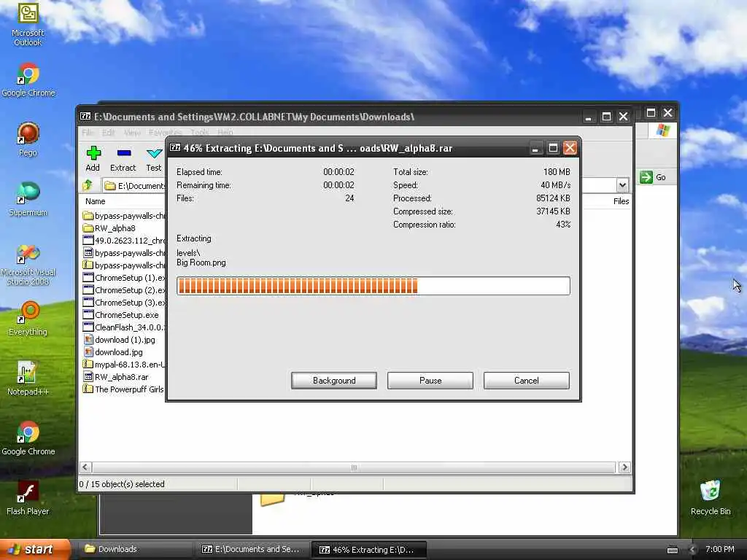Select ChromeSetup.exe file
This screenshot has width=747, height=560.
(121, 315)
